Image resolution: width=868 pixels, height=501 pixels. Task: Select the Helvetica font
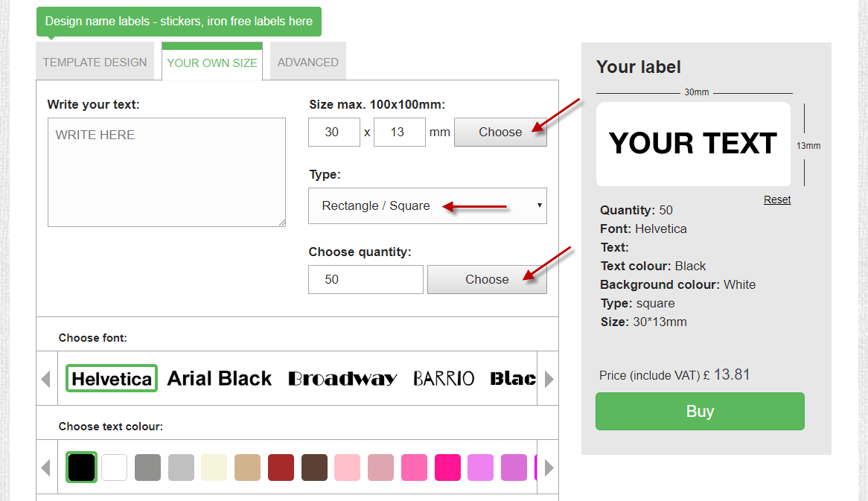click(112, 379)
